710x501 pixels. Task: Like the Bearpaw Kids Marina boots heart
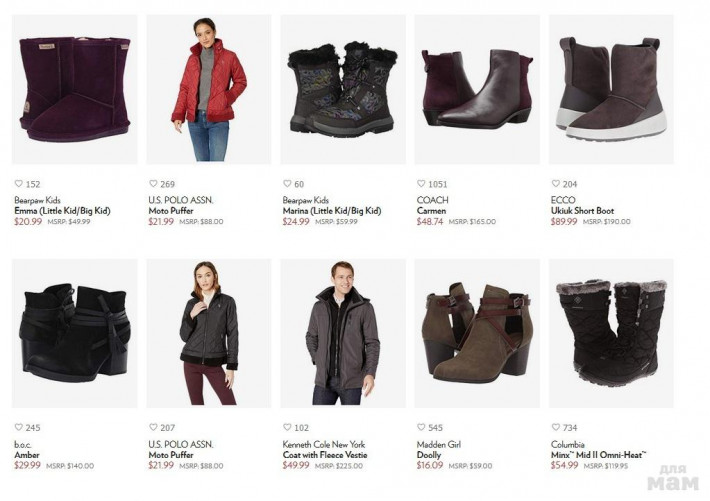pyautogui.click(x=287, y=183)
